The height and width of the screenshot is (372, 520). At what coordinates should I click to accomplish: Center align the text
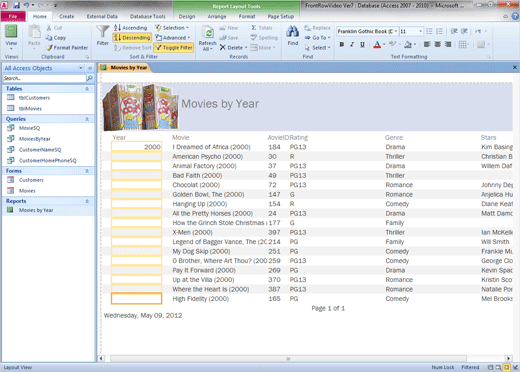[x=437, y=44]
